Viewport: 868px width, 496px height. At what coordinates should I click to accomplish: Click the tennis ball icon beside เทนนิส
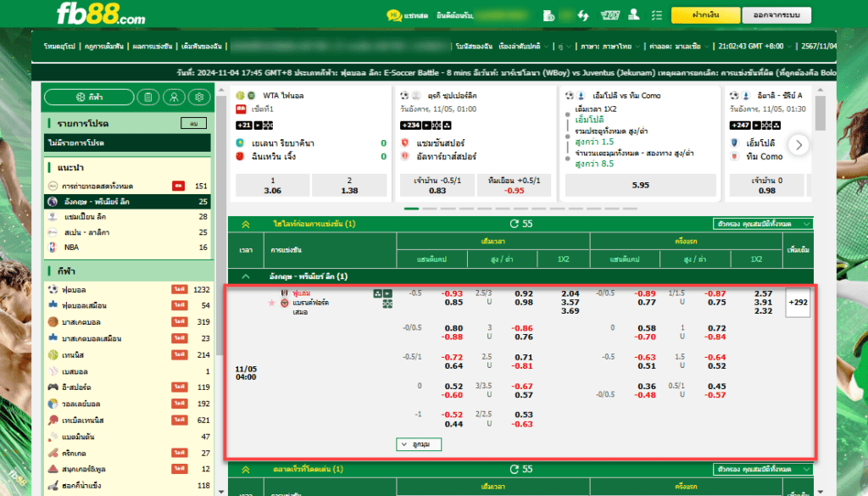tap(53, 355)
